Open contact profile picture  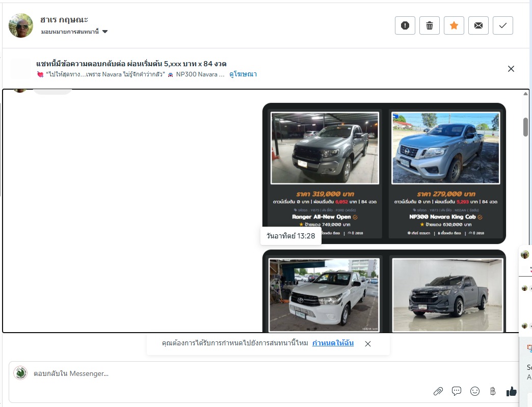(x=21, y=25)
